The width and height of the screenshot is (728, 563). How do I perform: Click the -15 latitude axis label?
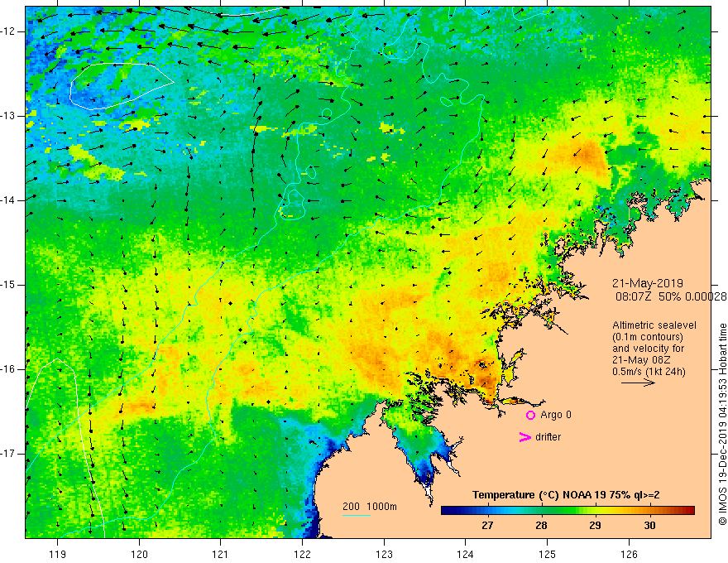click(8, 285)
